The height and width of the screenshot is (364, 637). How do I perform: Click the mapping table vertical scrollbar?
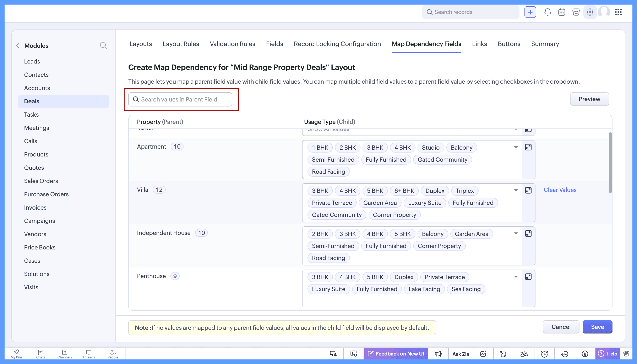[610, 162]
